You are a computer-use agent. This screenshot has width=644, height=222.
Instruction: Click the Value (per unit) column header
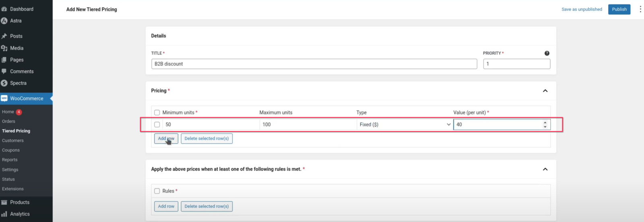tap(469, 113)
